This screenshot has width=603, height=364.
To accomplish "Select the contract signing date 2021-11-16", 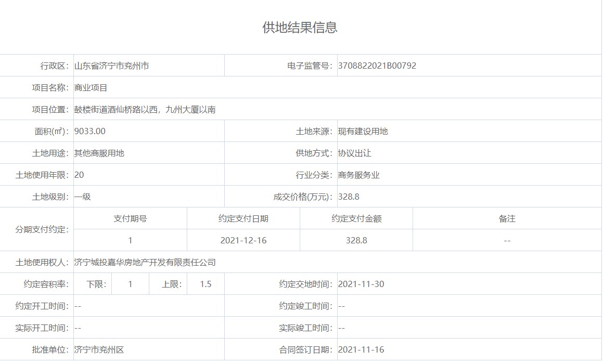I will coord(361,350).
